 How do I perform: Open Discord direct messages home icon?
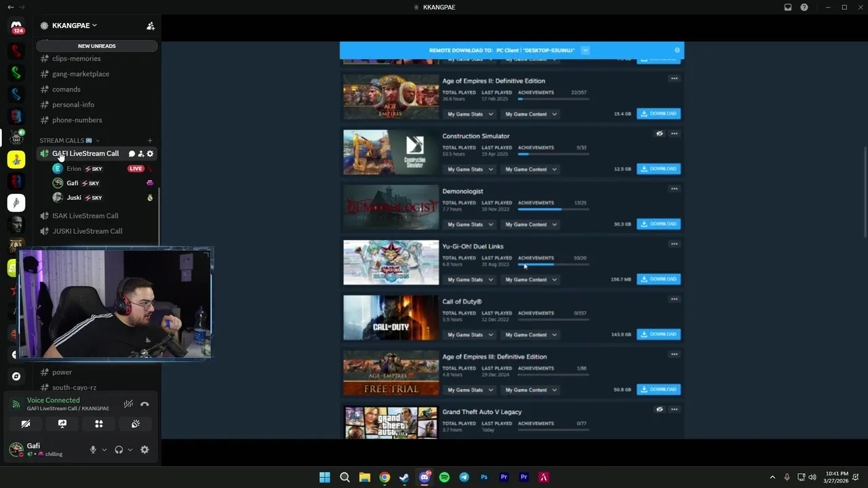click(x=16, y=27)
